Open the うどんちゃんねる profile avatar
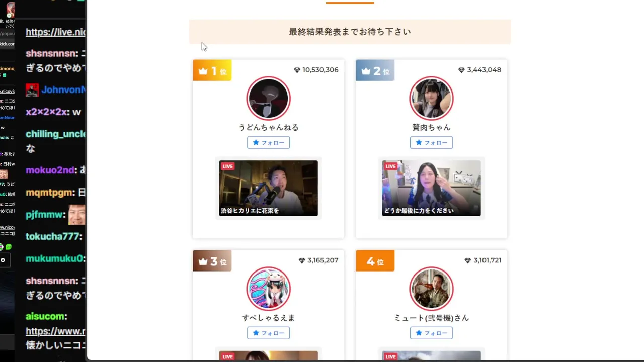Image resolution: width=644 pixels, height=362 pixels. tap(268, 98)
